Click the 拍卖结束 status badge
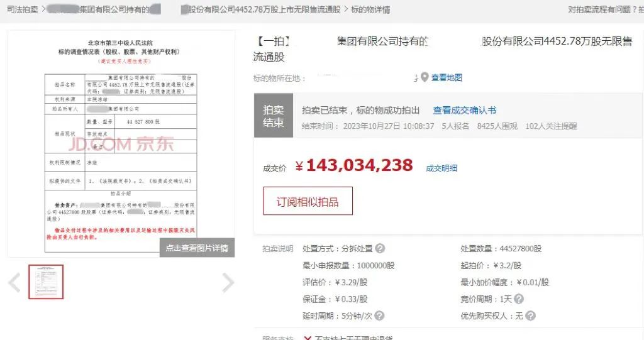The image size is (644, 340). pos(273,116)
